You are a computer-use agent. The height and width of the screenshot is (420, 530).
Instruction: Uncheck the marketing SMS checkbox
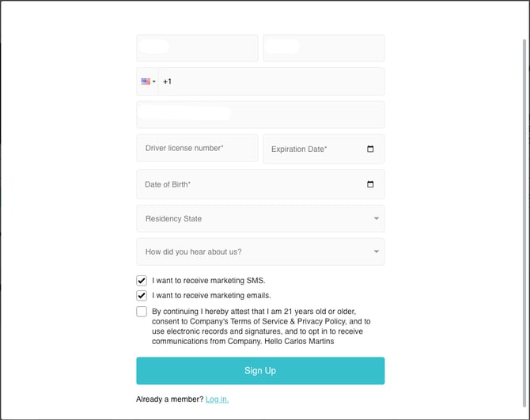[142, 280]
